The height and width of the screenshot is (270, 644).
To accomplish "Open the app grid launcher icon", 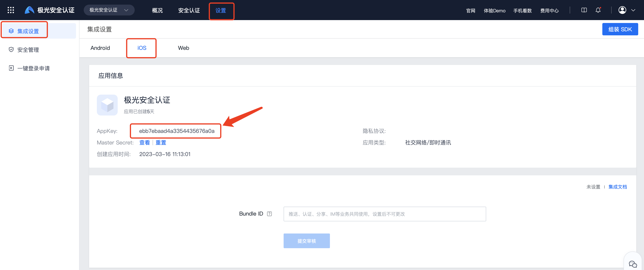I will (11, 10).
